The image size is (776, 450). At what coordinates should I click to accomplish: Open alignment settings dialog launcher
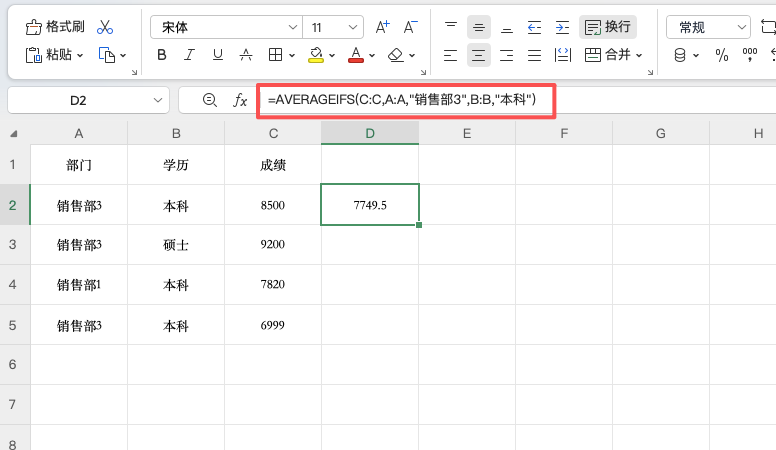click(x=650, y=72)
